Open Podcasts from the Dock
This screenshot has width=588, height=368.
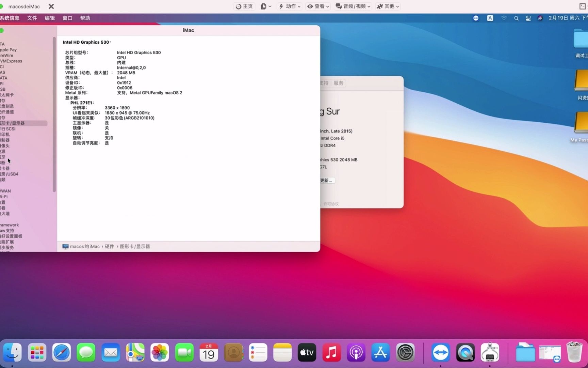[356, 352]
